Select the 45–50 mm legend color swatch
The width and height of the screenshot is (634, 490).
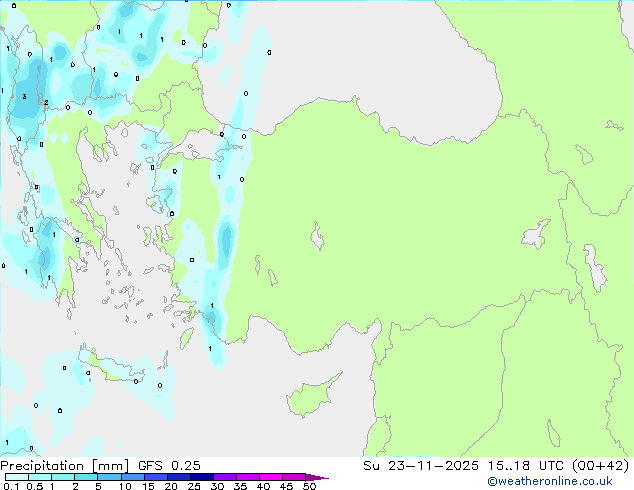(293, 477)
